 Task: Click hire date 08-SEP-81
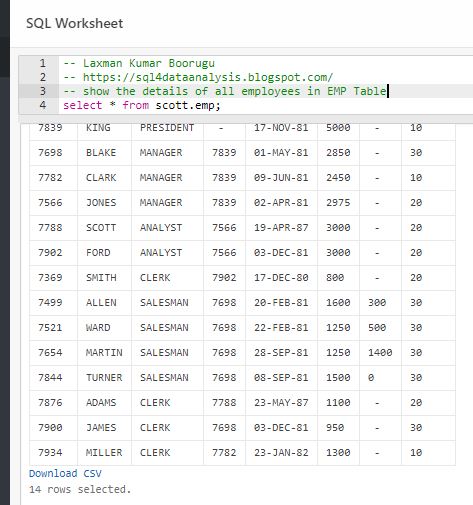tap(281, 378)
